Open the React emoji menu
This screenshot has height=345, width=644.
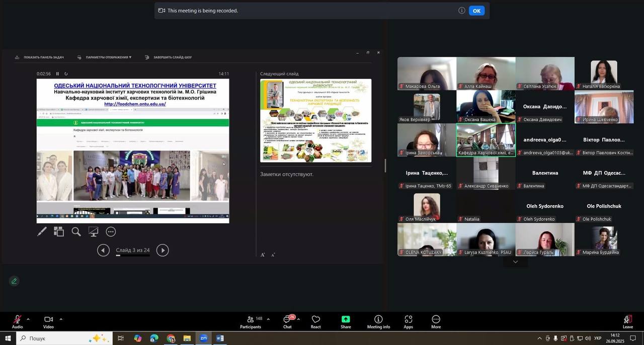(315, 322)
